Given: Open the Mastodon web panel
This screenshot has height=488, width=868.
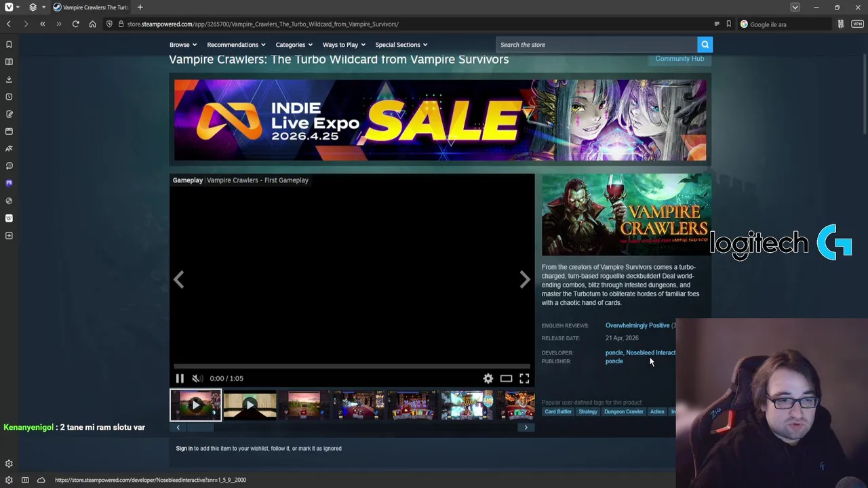Looking at the screenshot, I should [9, 183].
